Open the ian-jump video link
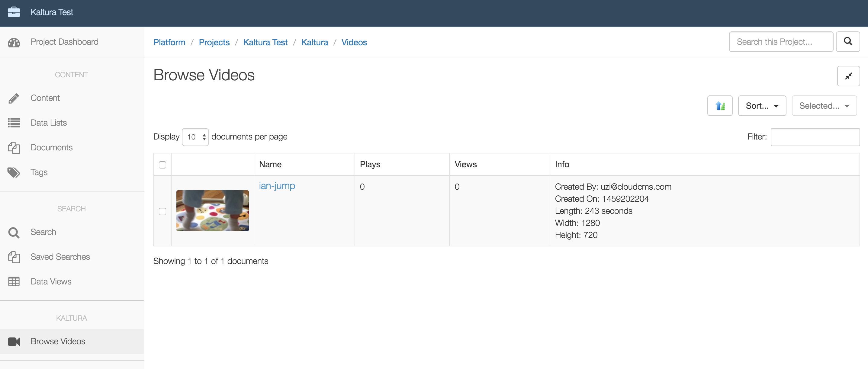This screenshot has height=369, width=868. click(277, 186)
